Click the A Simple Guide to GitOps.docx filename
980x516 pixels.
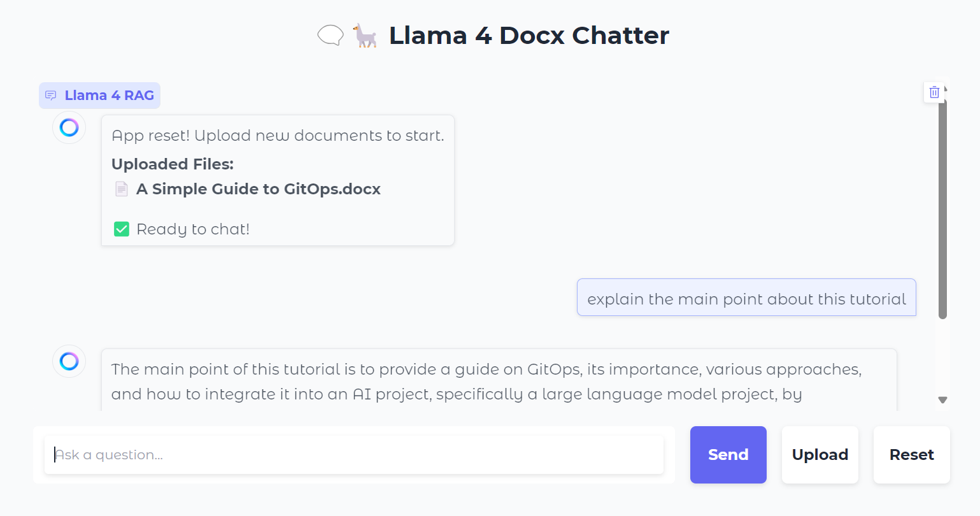(x=259, y=189)
